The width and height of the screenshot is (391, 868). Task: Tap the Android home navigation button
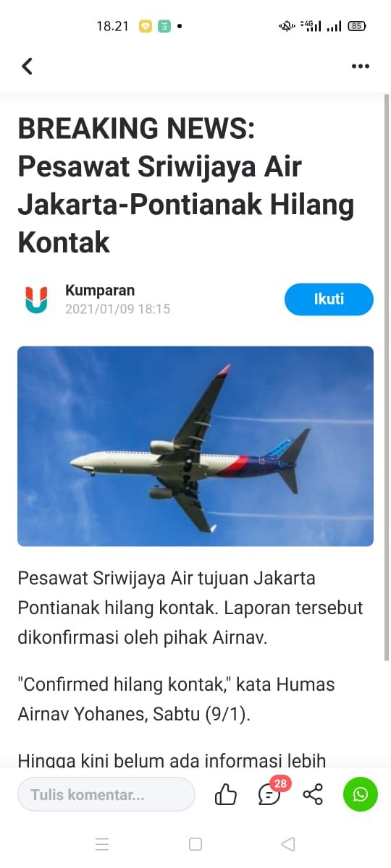click(x=195, y=843)
